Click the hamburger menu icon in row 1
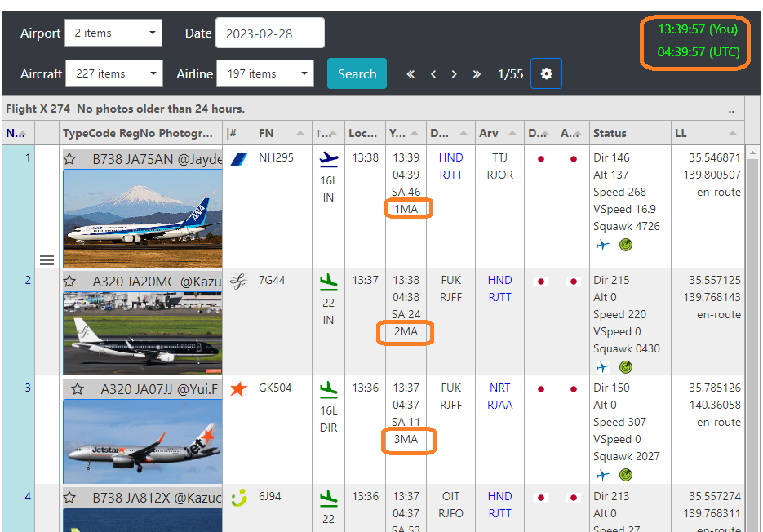The height and width of the screenshot is (532, 763). [x=47, y=260]
